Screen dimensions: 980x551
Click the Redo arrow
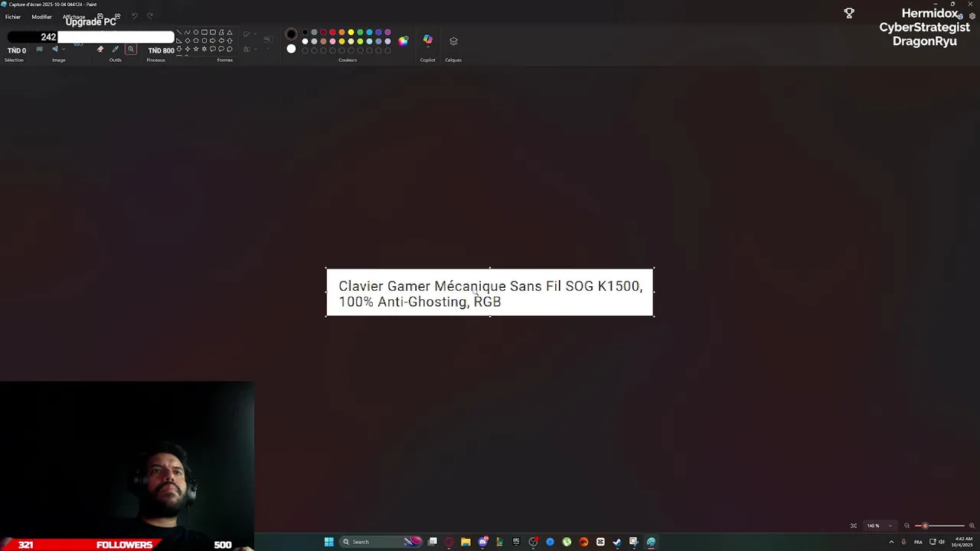[x=150, y=16]
